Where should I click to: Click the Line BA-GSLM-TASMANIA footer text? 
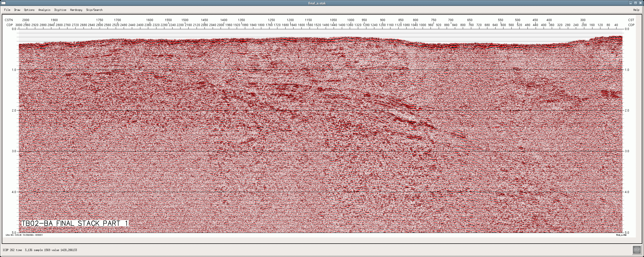(x=24, y=235)
